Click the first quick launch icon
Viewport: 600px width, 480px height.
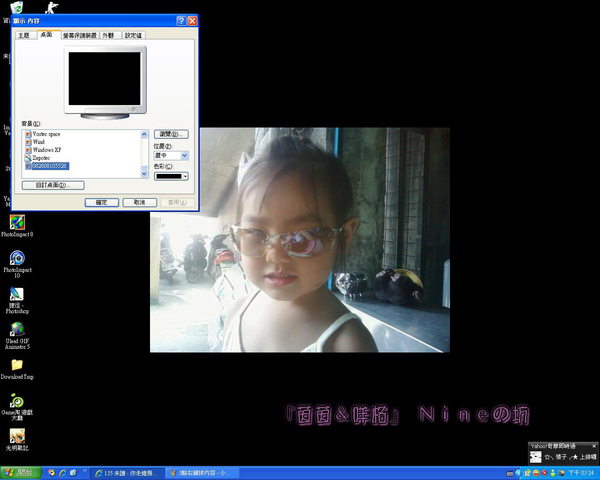pyautogui.click(x=51, y=473)
